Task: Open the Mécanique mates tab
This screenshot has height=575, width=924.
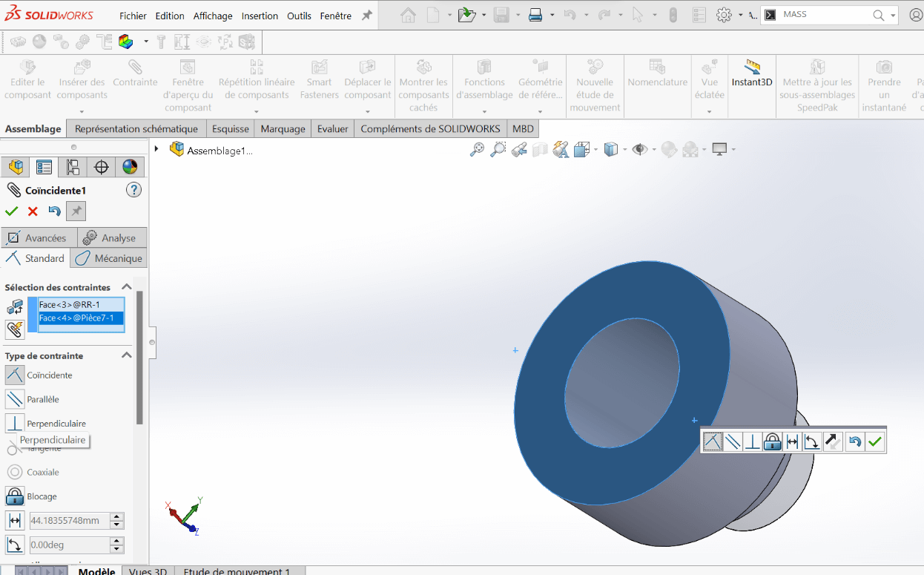Action: pos(109,258)
